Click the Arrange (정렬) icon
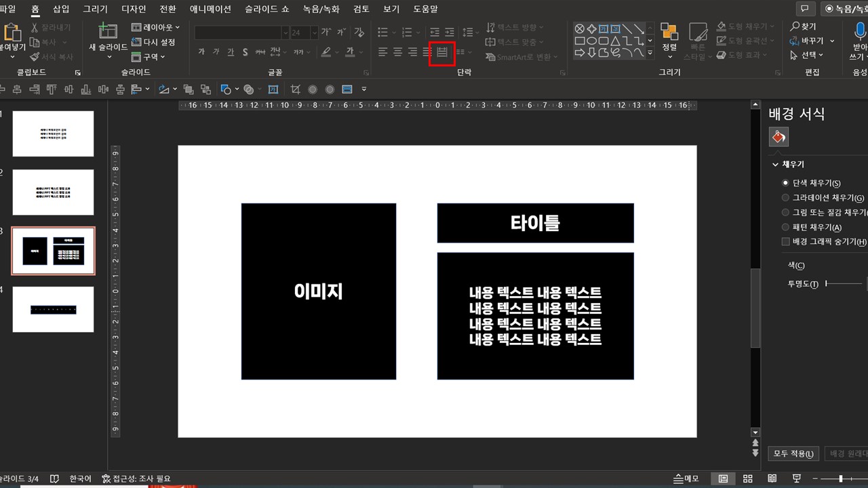Viewport: 868px width, 488px height. pos(669,32)
